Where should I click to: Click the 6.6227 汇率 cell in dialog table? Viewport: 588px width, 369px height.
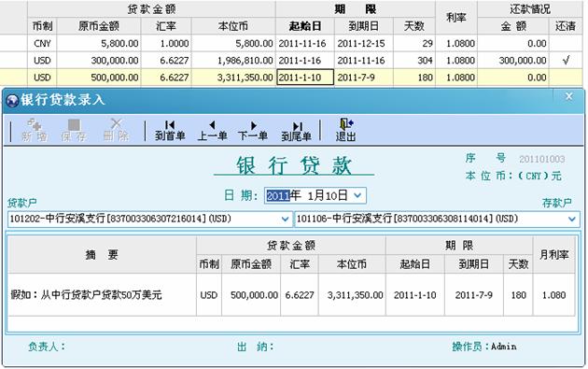(x=300, y=295)
